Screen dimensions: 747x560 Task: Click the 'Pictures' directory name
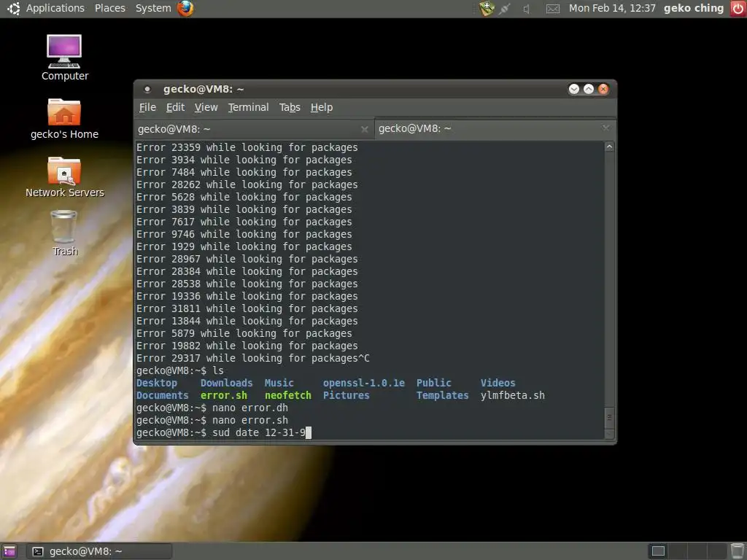(x=346, y=395)
